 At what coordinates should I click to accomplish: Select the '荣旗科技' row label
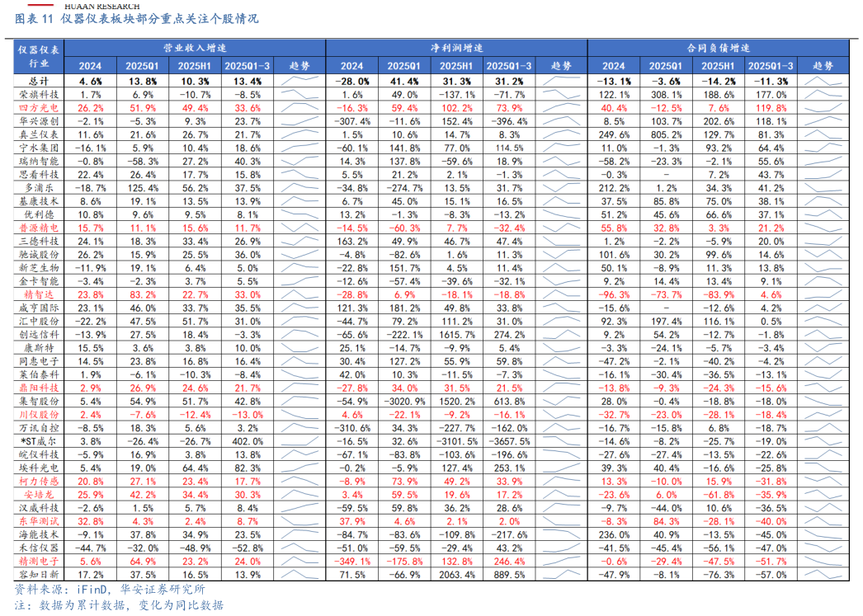pyautogui.click(x=39, y=95)
